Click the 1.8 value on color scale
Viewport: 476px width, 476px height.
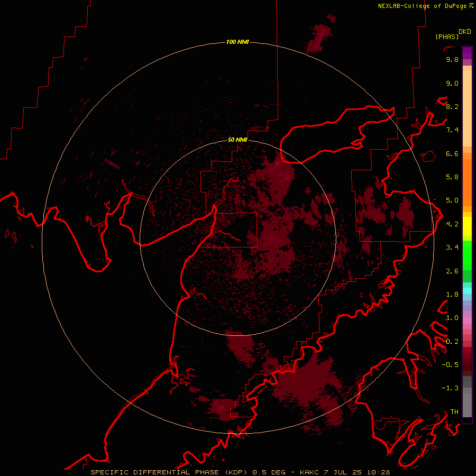coord(452,294)
